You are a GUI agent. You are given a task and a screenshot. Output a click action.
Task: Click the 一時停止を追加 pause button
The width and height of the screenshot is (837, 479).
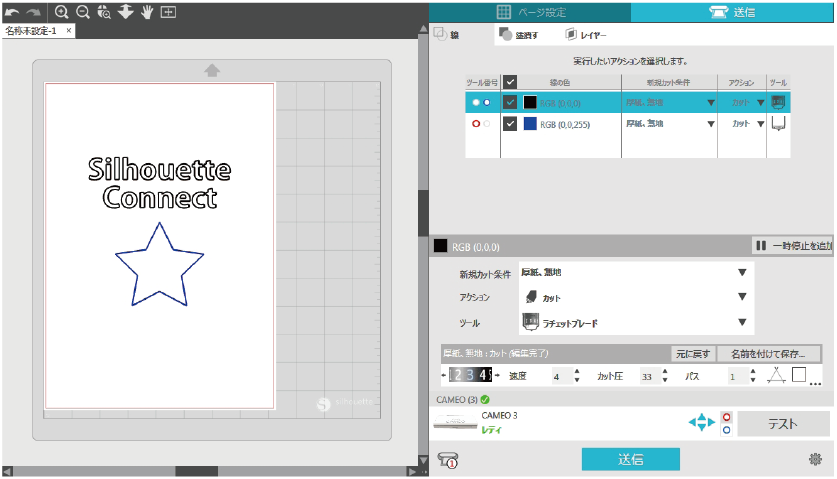[x=793, y=246]
